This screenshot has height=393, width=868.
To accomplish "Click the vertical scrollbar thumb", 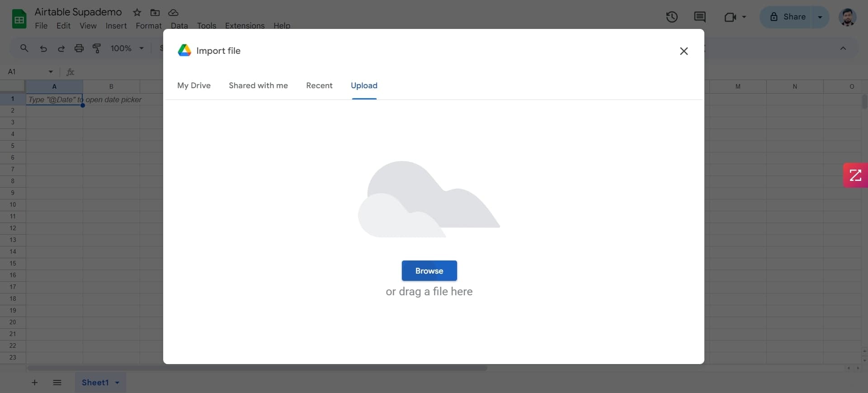I will (864, 101).
